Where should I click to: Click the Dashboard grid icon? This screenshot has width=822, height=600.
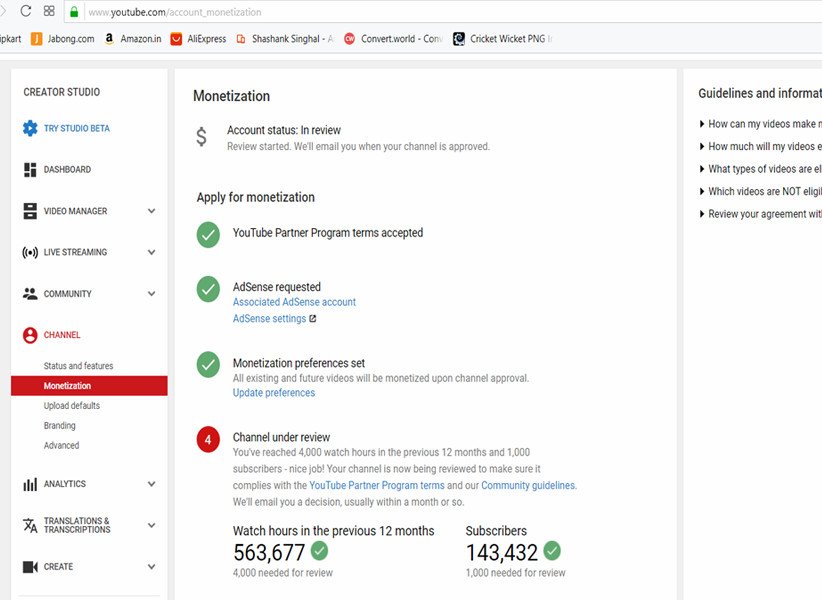[x=30, y=169]
